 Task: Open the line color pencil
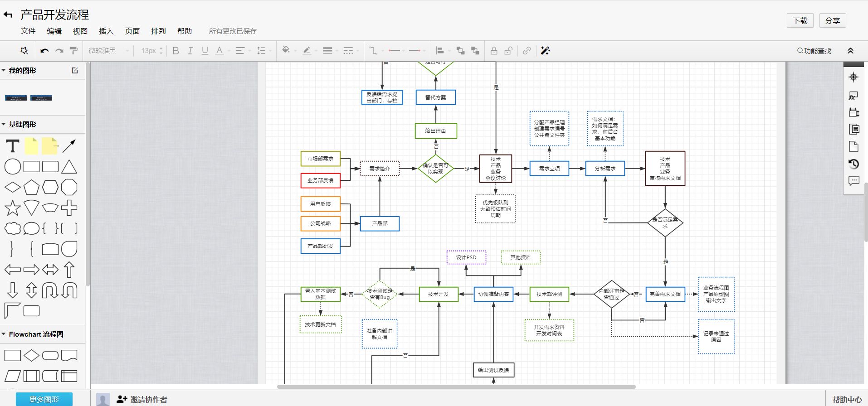click(307, 51)
